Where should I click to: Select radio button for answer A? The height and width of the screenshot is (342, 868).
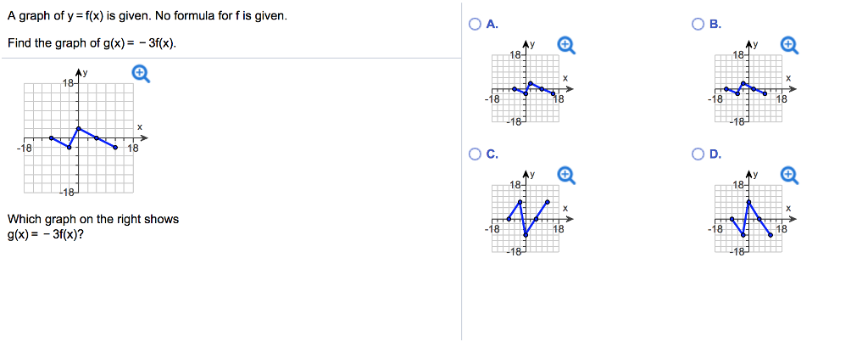pos(475,24)
